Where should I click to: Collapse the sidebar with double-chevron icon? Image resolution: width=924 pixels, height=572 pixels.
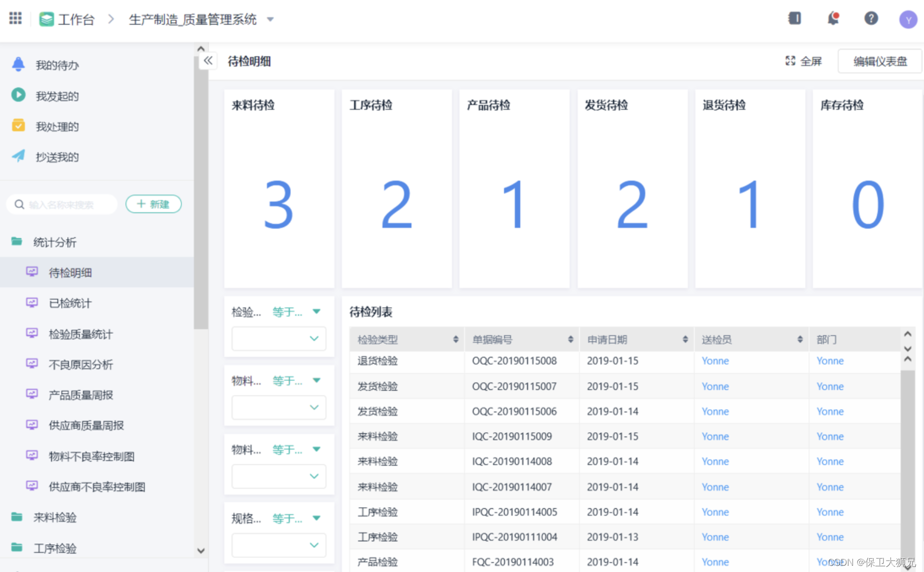point(208,61)
